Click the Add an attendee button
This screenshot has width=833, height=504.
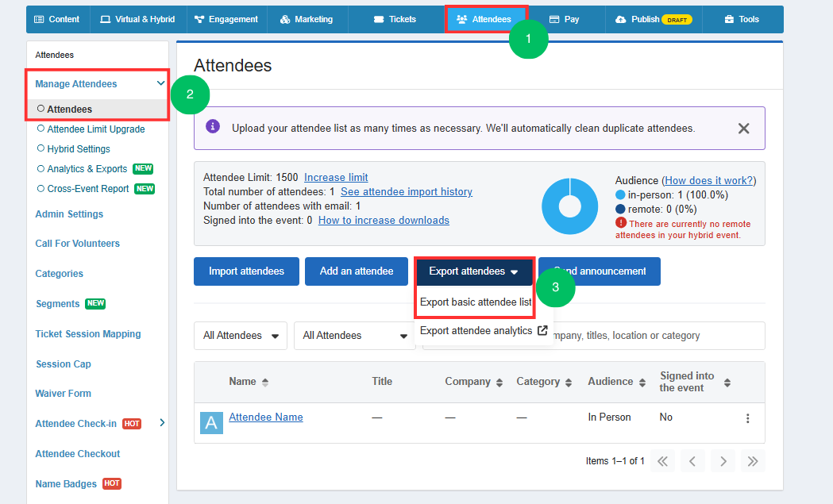357,271
